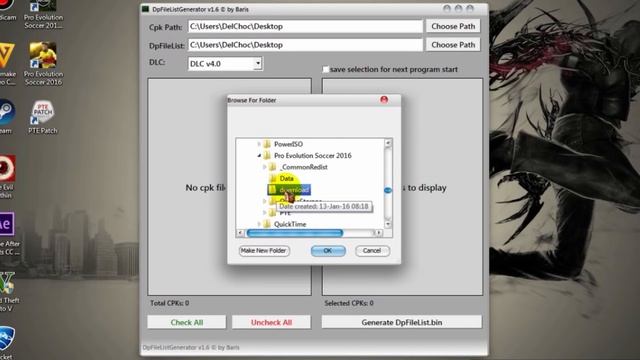Click the vertical scrollbar thumb in folder tree
The height and width of the screenshot is (360, 640).
tap(388, 190)
